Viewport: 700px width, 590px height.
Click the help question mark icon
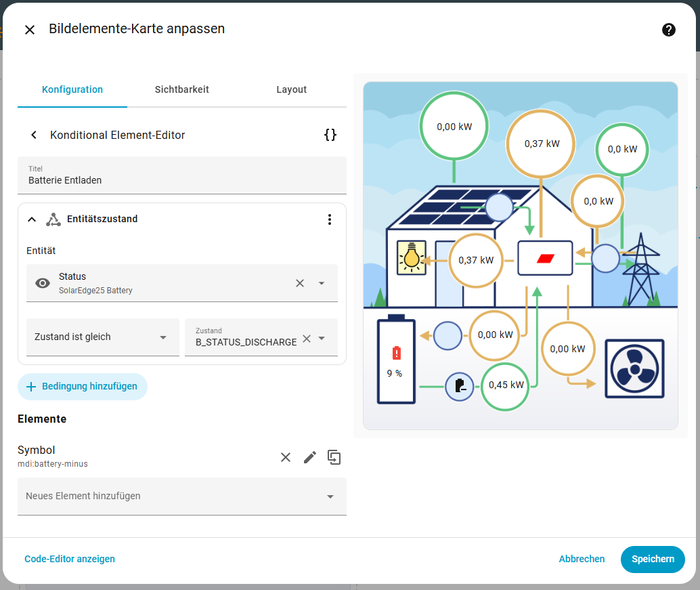669,30
